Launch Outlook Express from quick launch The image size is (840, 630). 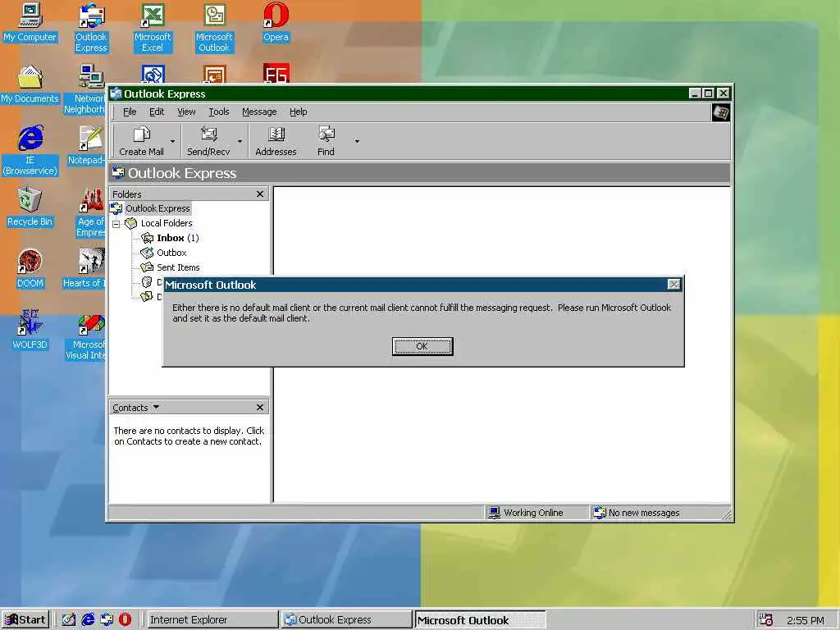[107, 619]
